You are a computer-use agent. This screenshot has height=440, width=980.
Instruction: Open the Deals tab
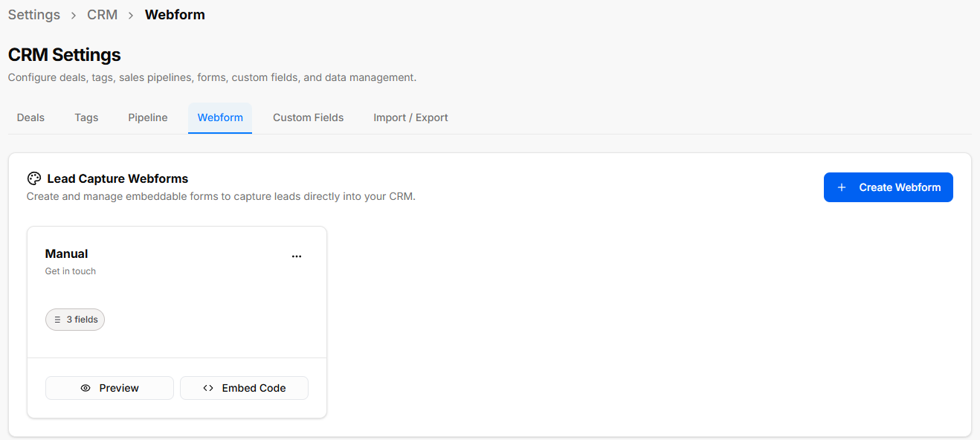30,117
